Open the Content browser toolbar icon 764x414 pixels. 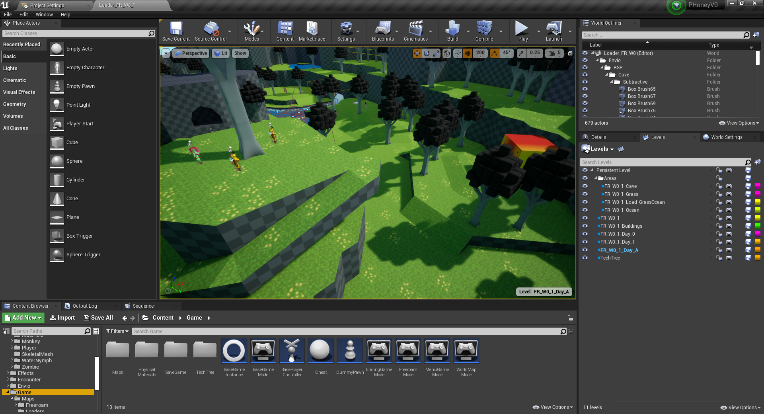(x=285, y=28)
